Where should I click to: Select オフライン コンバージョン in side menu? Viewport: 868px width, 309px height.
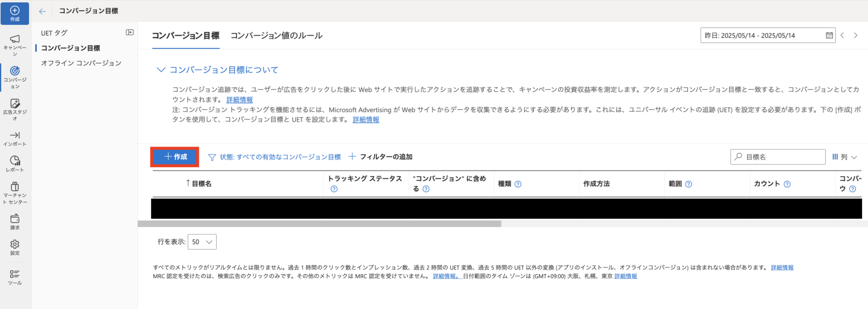click(81, 63)
